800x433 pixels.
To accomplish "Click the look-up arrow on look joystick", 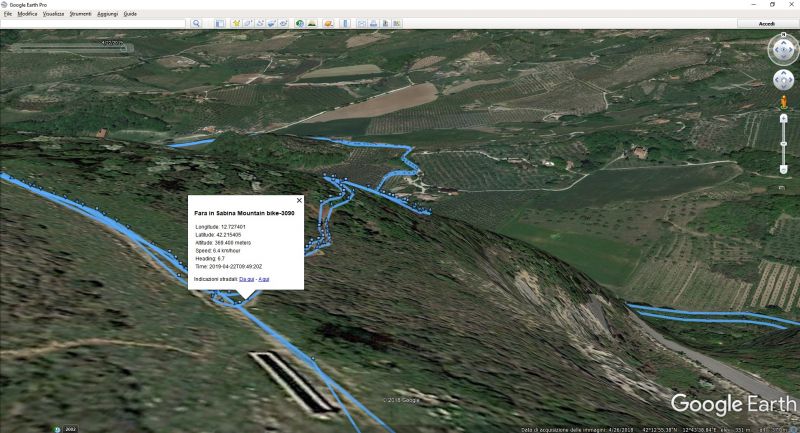I will pyautogui.click(x=784, y=43).
